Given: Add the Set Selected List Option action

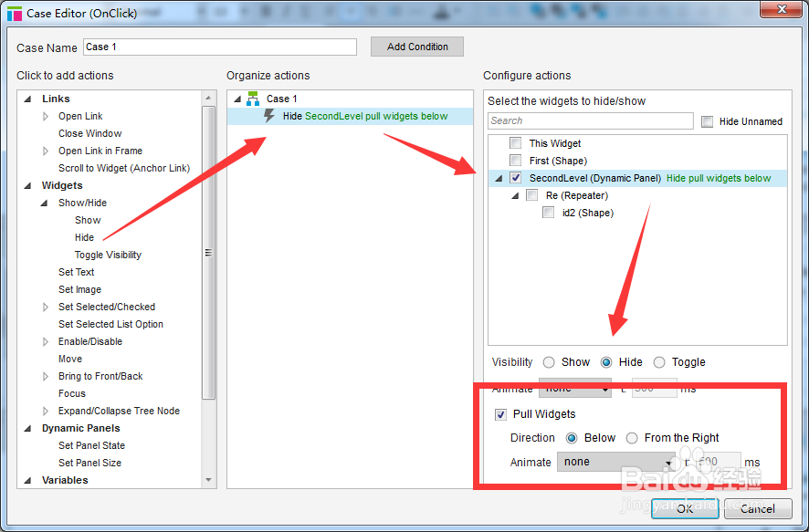Looking at the screenshot, I should click(x=110, y=324).
